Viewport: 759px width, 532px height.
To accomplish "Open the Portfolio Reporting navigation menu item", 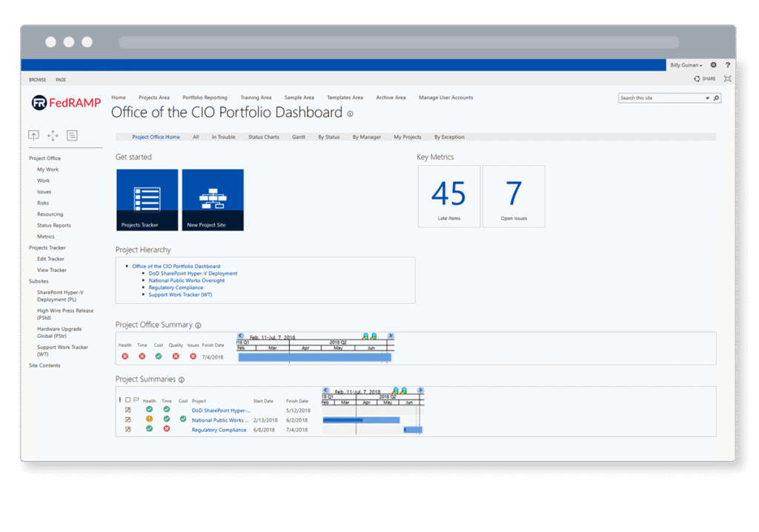I will point(205,98).
